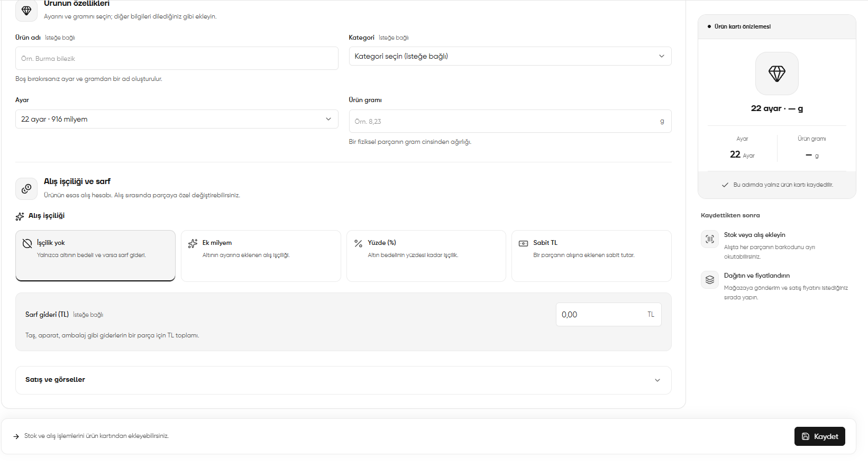868x467 pixels.
Task: Click the percent icon in Yüzde card
Action: pyautogui.click(x=358, y=243)
